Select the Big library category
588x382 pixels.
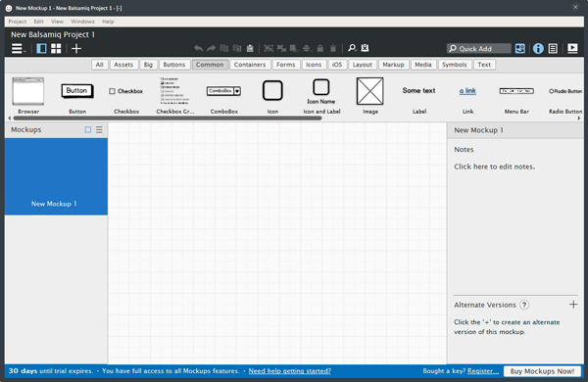point(148,65)
